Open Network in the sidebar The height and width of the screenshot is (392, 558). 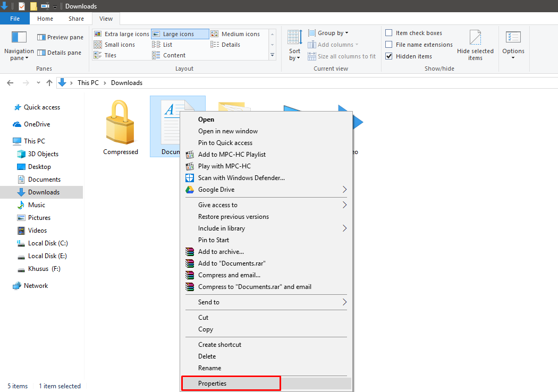(36, 286)
